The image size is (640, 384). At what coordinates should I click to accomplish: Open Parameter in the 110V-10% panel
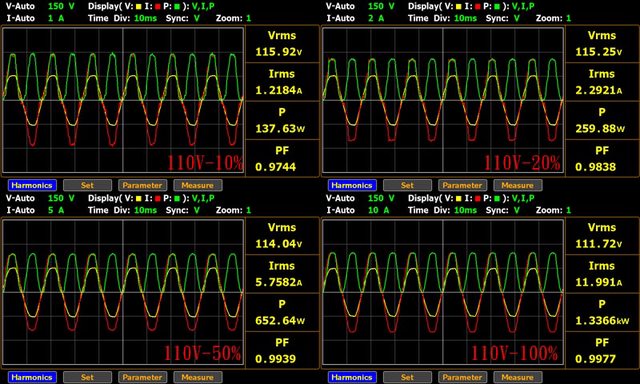point(142,185)
